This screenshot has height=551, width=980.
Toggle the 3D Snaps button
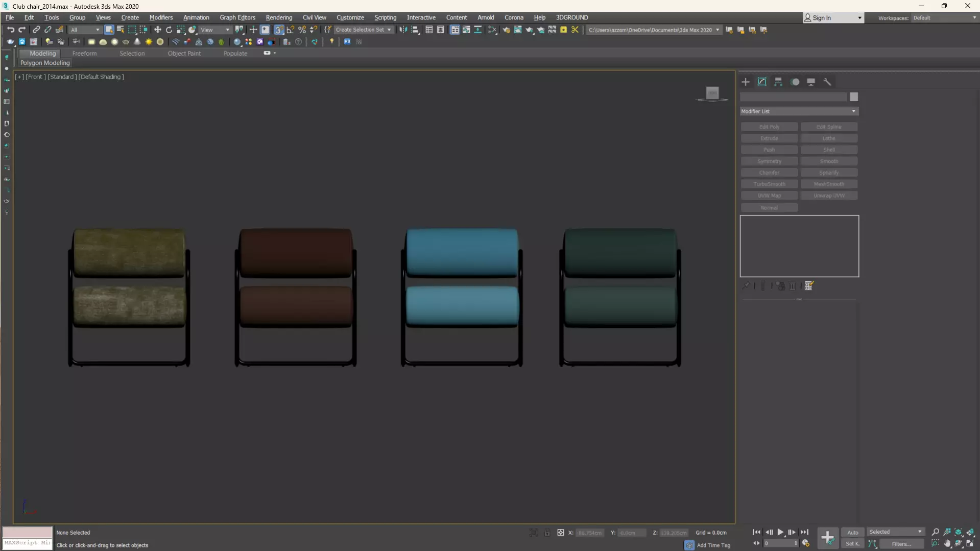[279, 30]
